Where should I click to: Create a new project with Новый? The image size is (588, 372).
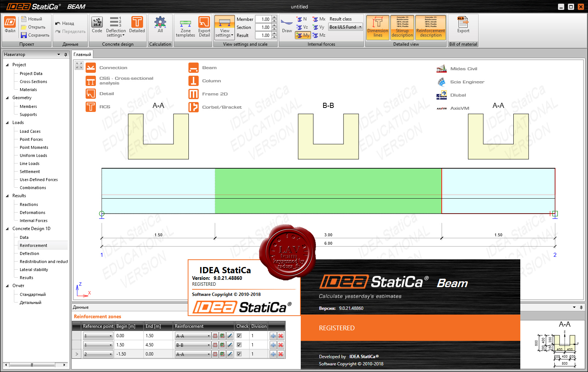(x=31, y=19)
